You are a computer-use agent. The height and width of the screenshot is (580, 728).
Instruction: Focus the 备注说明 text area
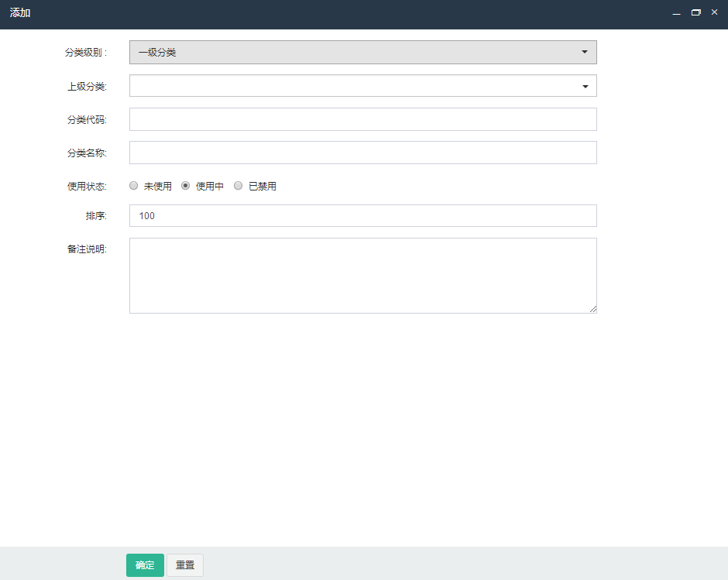362,275
